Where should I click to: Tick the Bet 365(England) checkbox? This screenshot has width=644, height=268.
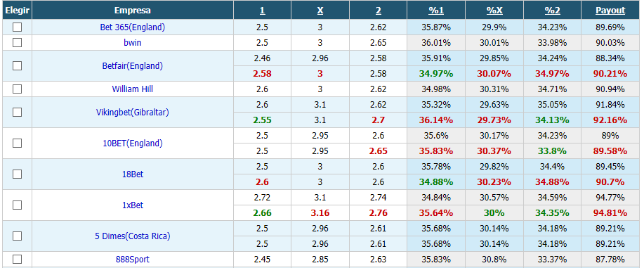17,27
